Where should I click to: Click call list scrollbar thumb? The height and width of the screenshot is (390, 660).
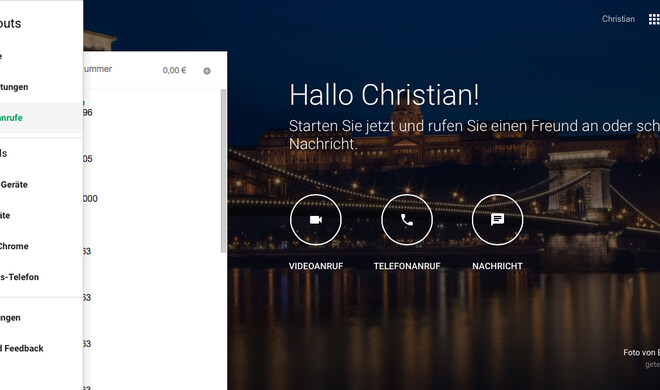[x=224, y=170]
